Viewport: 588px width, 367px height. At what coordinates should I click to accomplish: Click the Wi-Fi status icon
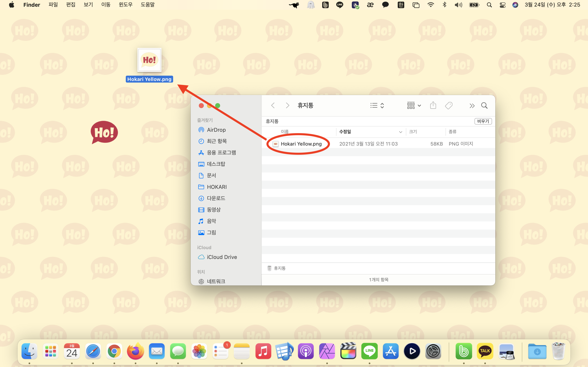431,5
